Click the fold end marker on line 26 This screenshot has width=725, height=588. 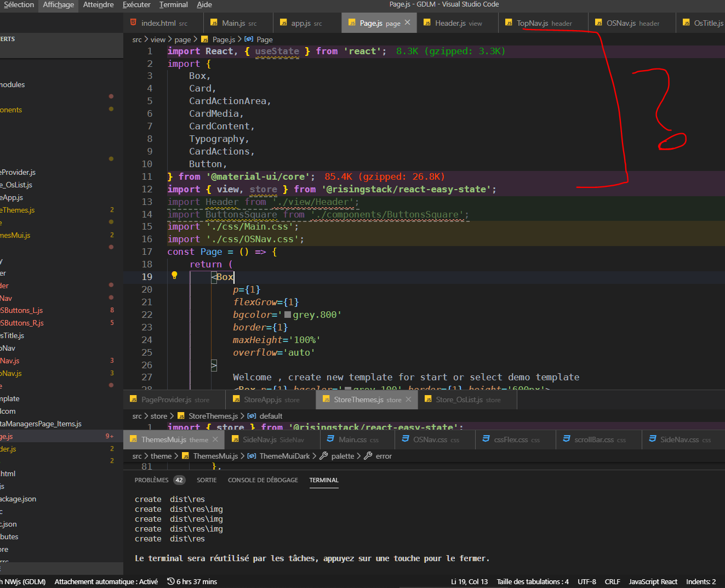point(214,365)
